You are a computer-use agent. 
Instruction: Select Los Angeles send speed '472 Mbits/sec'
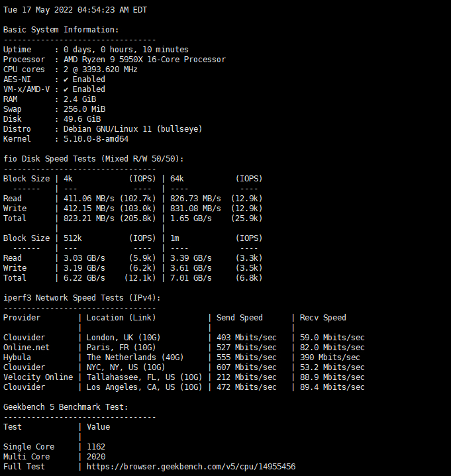click(246, 387)
